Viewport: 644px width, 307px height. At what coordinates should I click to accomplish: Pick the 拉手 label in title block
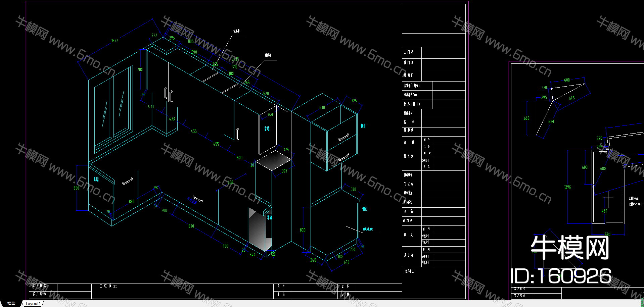pyautogui.click(x=409, y=122)
